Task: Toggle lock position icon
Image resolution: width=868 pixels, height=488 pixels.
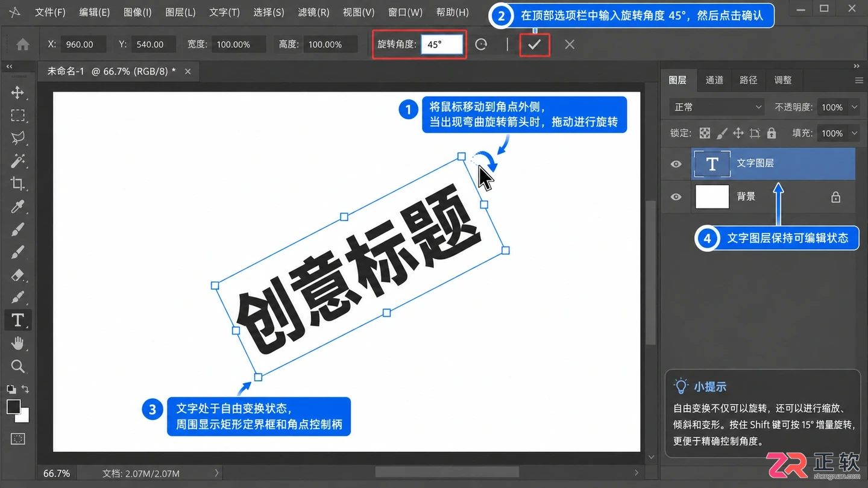Action: (738, 133)
